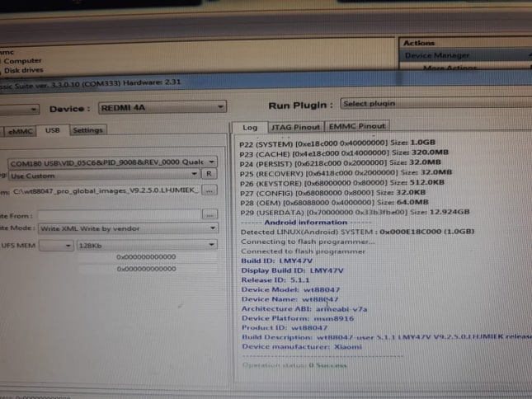Click the Device Model: wt88047 line
This screenshot has width=532, height=399.
pos(290,290)
